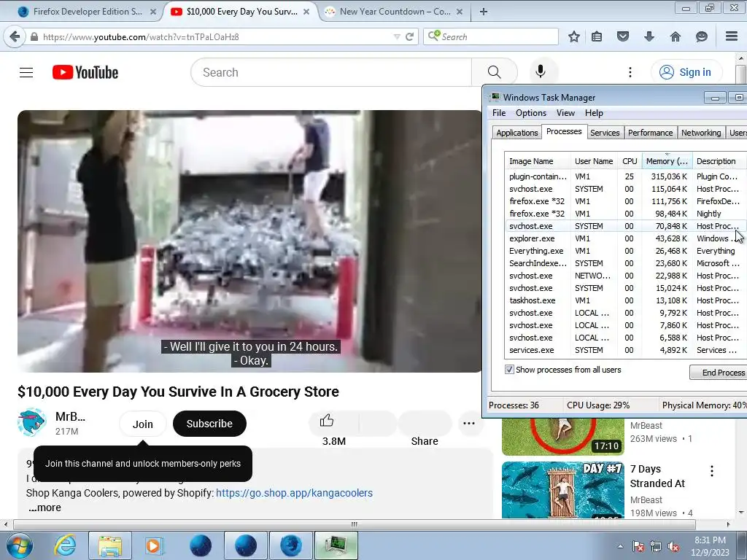Click the Join channel button

(142, 424)
